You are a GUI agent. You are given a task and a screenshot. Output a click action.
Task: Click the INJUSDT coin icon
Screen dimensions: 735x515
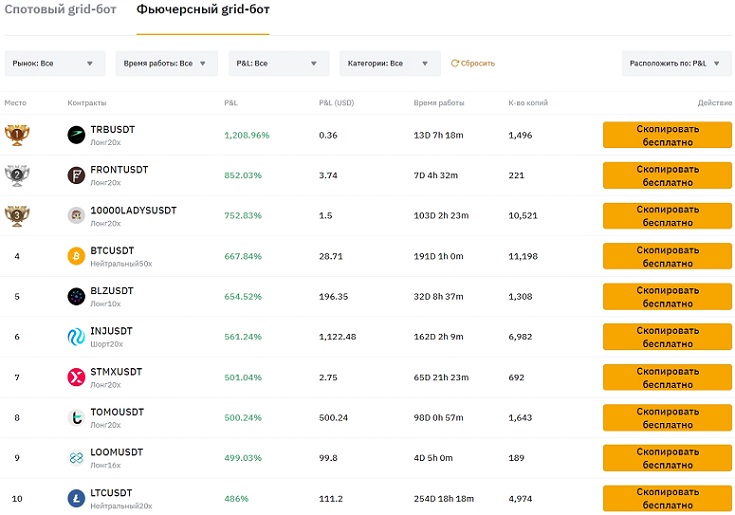[x=76, y=337]
